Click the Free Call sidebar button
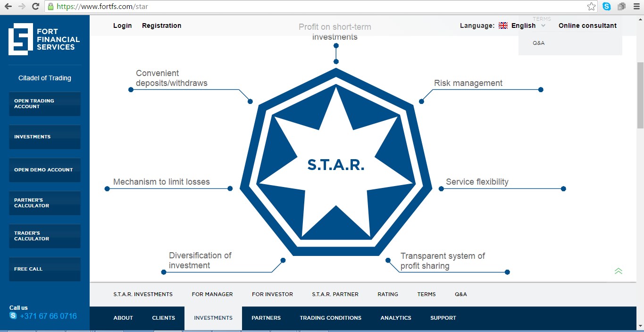Screen dimensions: 644x332 pyautogui.click(x=45, y=269)
